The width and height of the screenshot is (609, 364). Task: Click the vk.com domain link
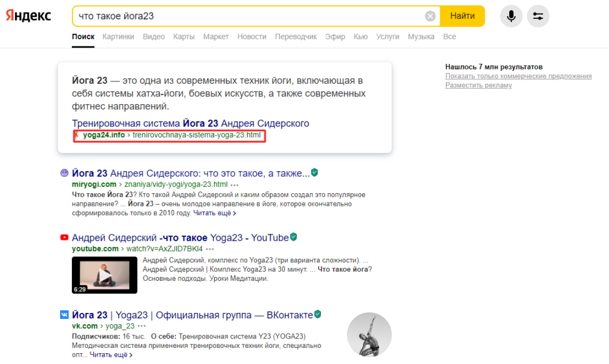tap(84, 326)
